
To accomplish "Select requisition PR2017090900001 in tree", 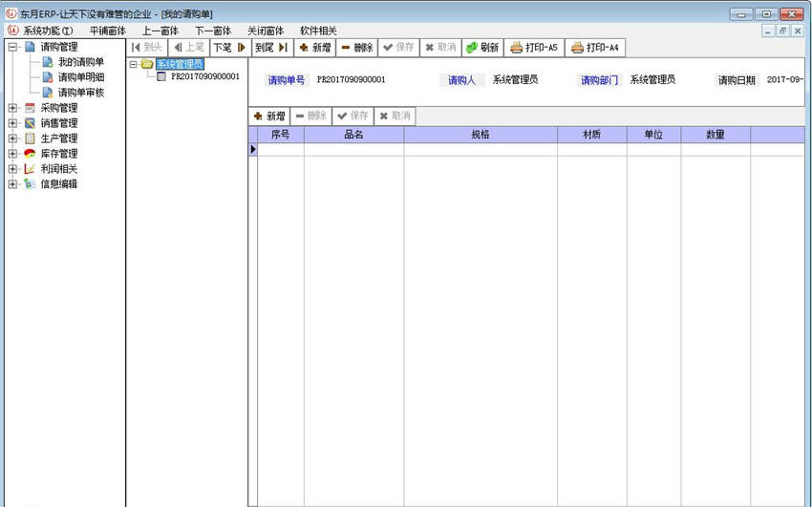I will pos(205,76).
